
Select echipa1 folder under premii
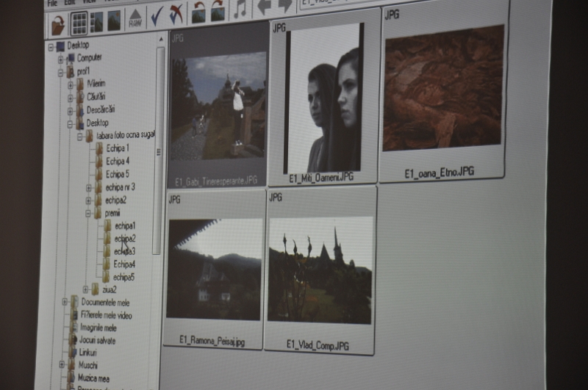click(x=123, y=225)
